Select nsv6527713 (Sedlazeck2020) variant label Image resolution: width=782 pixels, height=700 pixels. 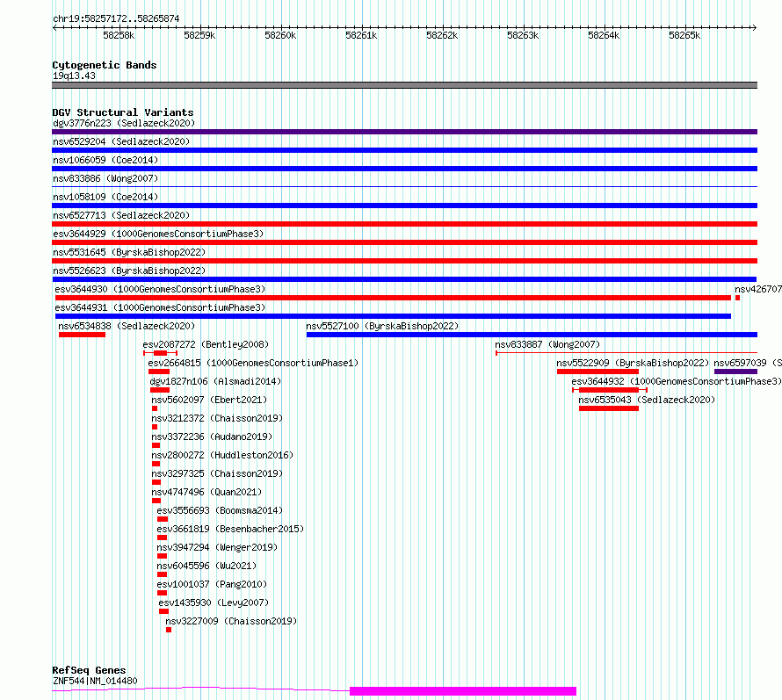pyautogui.click(x=121, y=215)
